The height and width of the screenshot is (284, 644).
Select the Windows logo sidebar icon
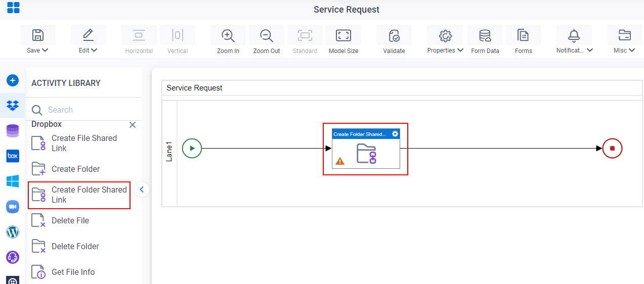[13, 181]
